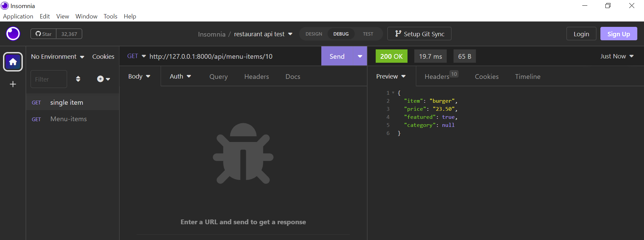Viewport: 644px width, 240px height.
Task: Open the create request plus dropdown
Action: (x=103, y=79)
